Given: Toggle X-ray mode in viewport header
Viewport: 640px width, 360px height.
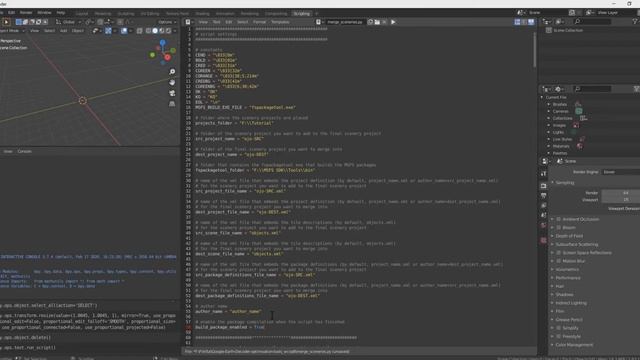Looking at the screenshot, I should tap(140, 31).
